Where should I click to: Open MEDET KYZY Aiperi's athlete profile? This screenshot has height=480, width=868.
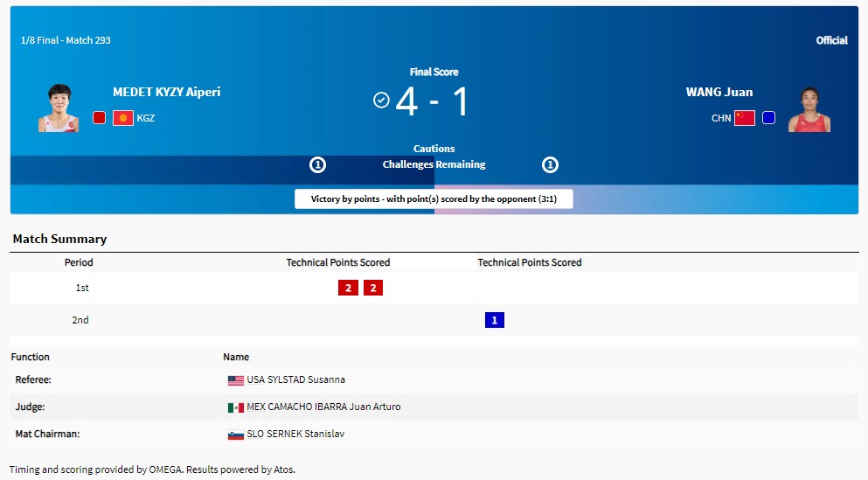click(166, 92)
